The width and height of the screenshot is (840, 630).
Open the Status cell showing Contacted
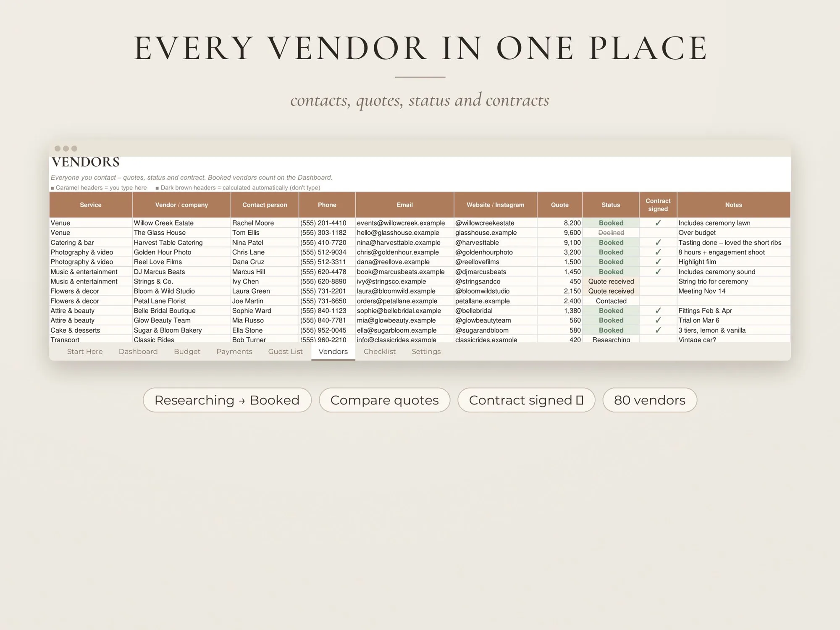[611, 301]
